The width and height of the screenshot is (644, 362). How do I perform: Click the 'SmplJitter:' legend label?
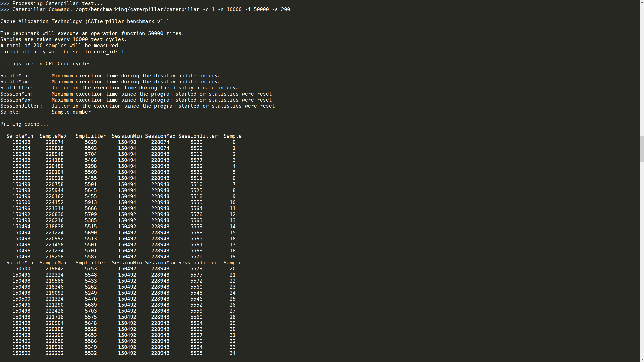[x=17, y=88]
